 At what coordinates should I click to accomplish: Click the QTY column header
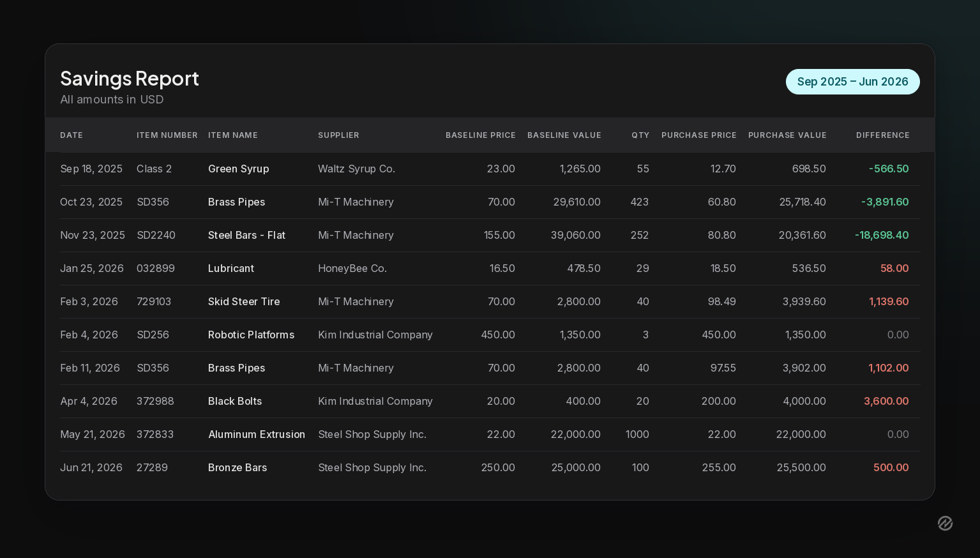[640, 135]
